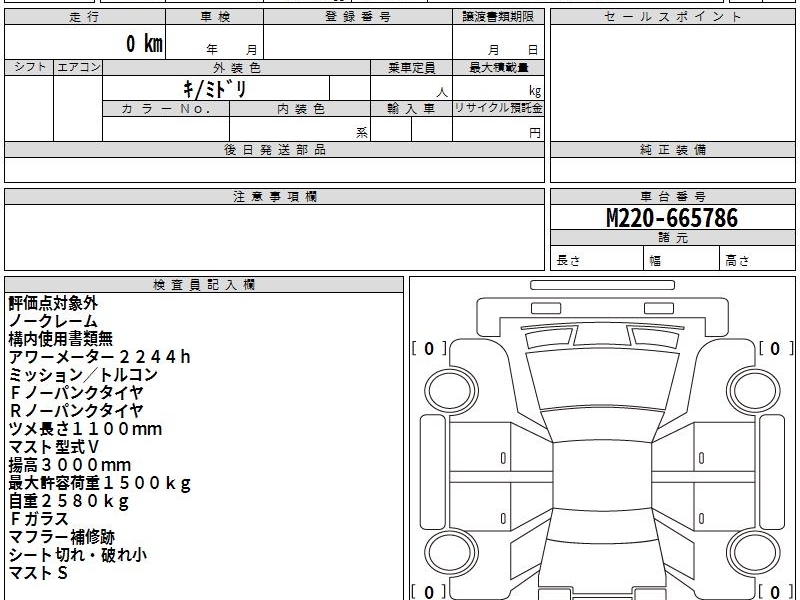Select the line 評価点対象外
800x600 pixels.
53,303
